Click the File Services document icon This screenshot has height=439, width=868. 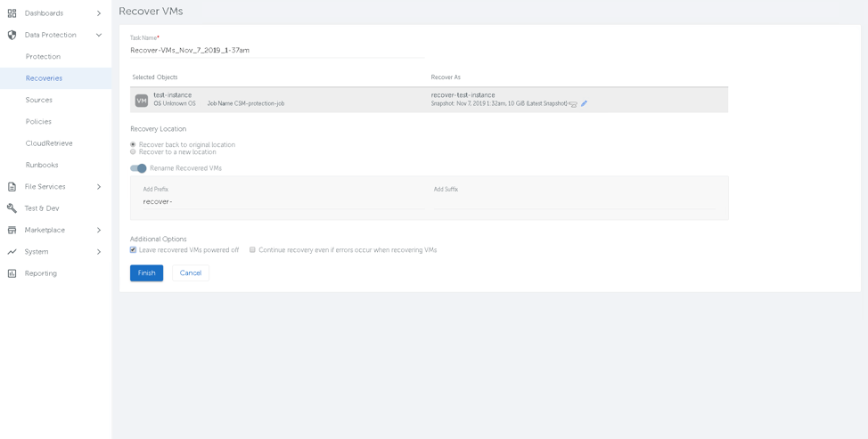click(12, 187)
